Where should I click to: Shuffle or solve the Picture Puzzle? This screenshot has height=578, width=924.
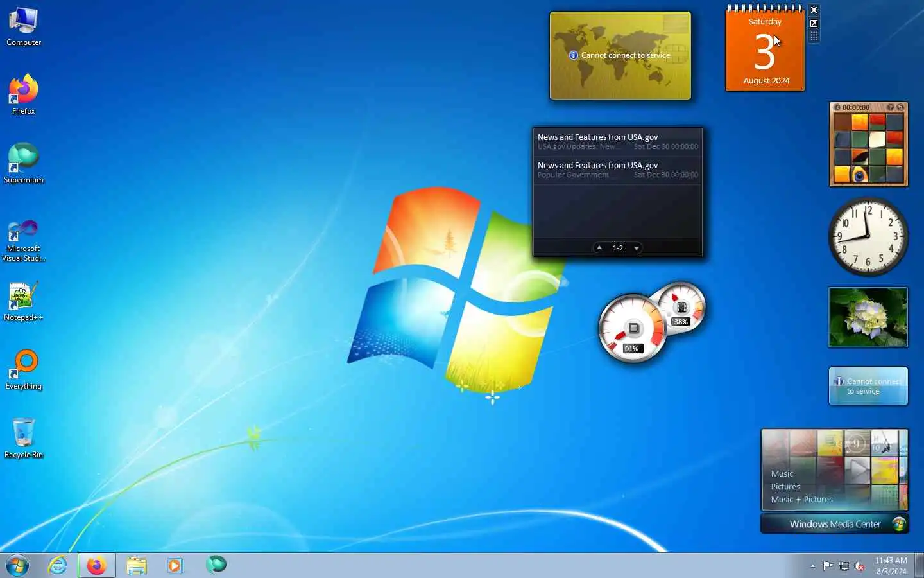(900, 107)
